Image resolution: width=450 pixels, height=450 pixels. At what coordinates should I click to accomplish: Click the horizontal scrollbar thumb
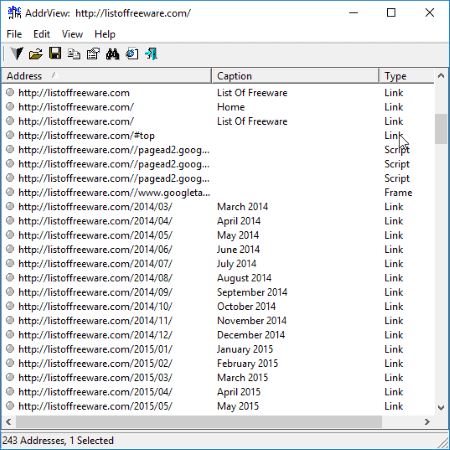click(199, 422)
